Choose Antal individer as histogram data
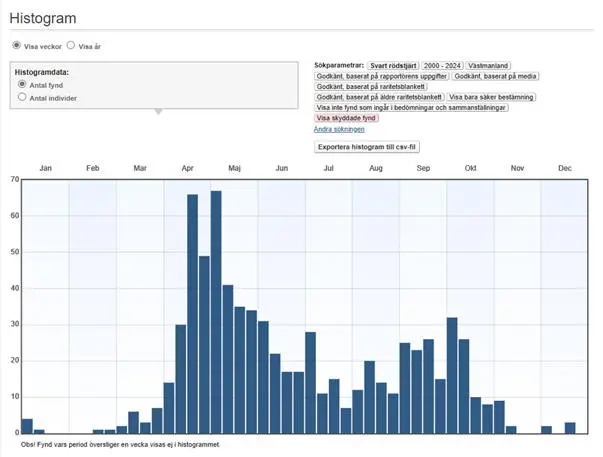The width and height of the screenshot is (603, 457). 22,98
